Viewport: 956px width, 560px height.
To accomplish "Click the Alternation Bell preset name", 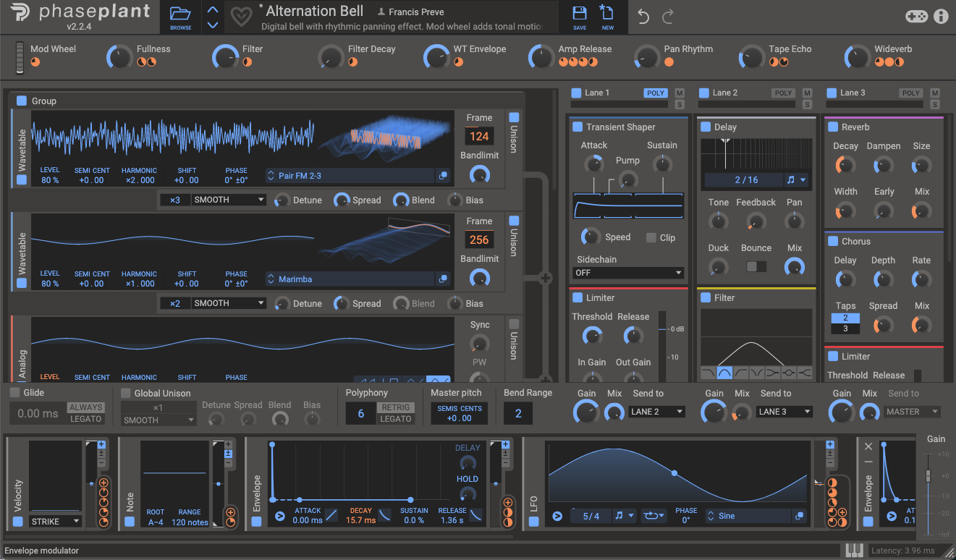I will click(315, 11).
